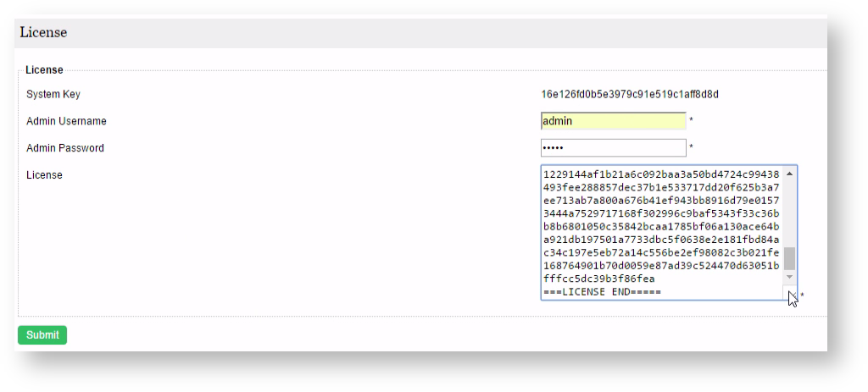Click the LICENSE END line in textarea
This screenshot has height=392, width=868.
coord(602,292)
